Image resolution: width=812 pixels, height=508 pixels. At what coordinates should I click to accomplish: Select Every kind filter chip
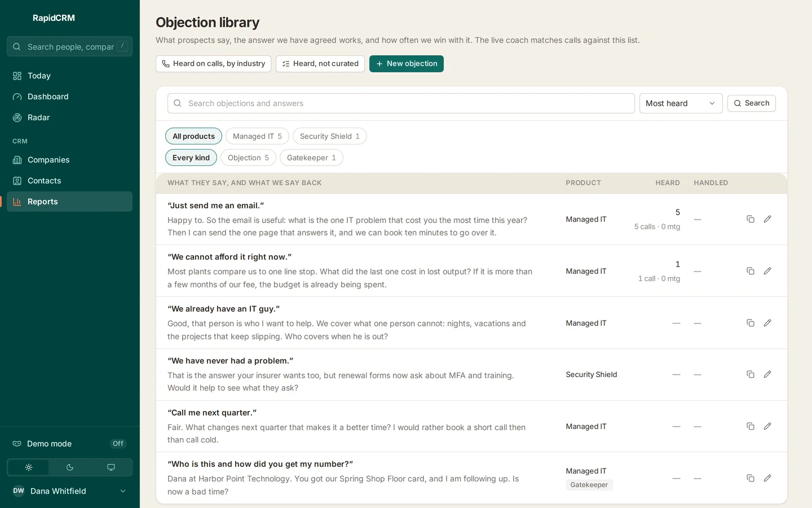(191, 157)
